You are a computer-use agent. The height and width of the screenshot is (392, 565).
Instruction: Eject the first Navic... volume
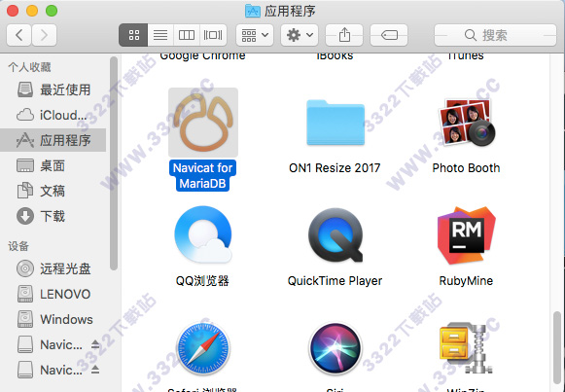[95, 344]
